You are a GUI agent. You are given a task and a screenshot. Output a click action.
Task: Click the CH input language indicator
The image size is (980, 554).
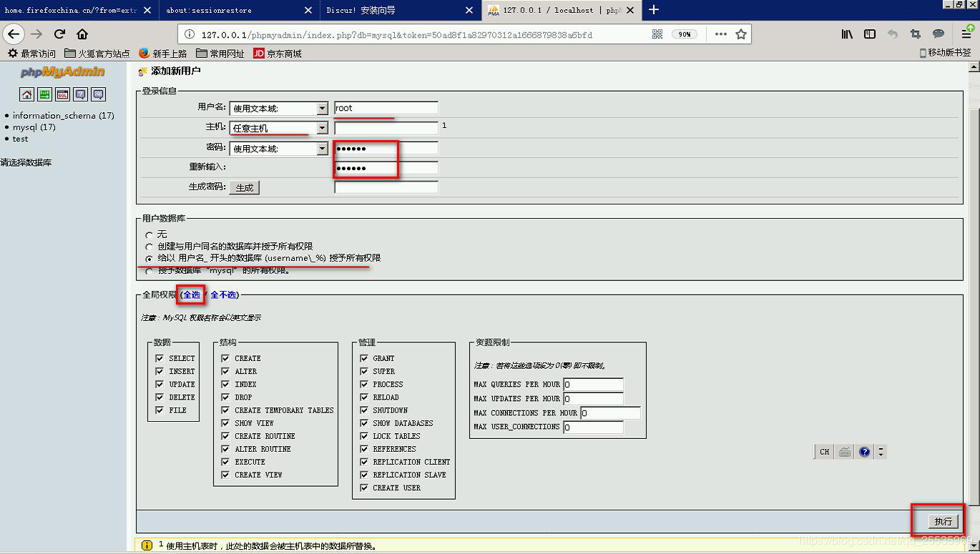(825, 452)
